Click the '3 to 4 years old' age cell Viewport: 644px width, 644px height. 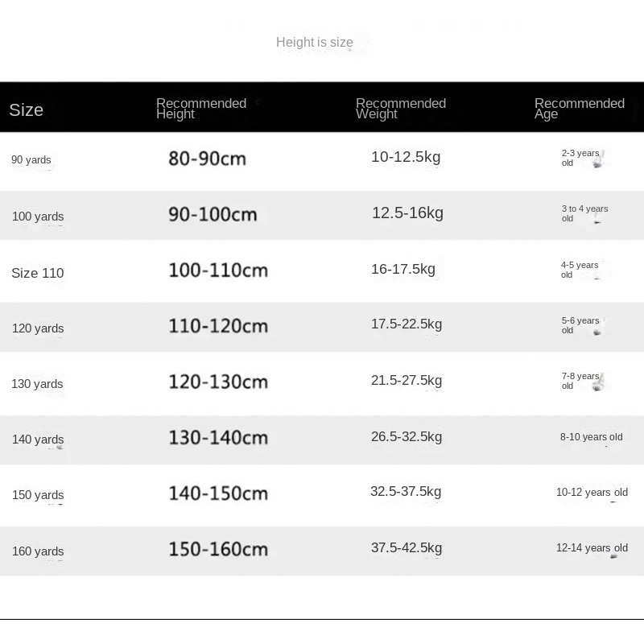(x=584, y=213)
